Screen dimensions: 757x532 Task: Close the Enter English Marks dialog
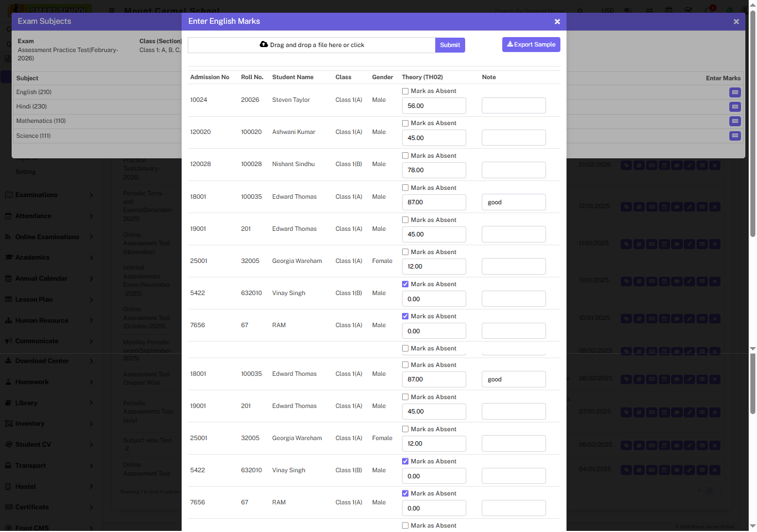tap(557, 22)
